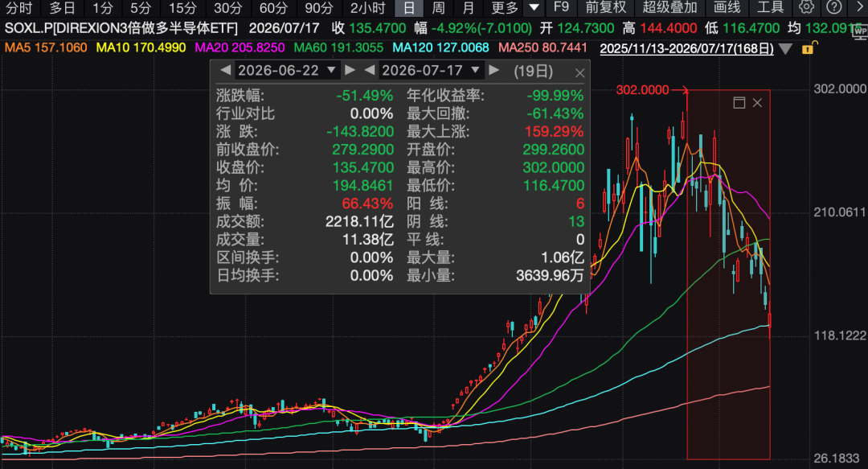Image resolution: width=868 pixels, height=469 pixels.
Task: Click the F9 button
Action: coord(561,7)
